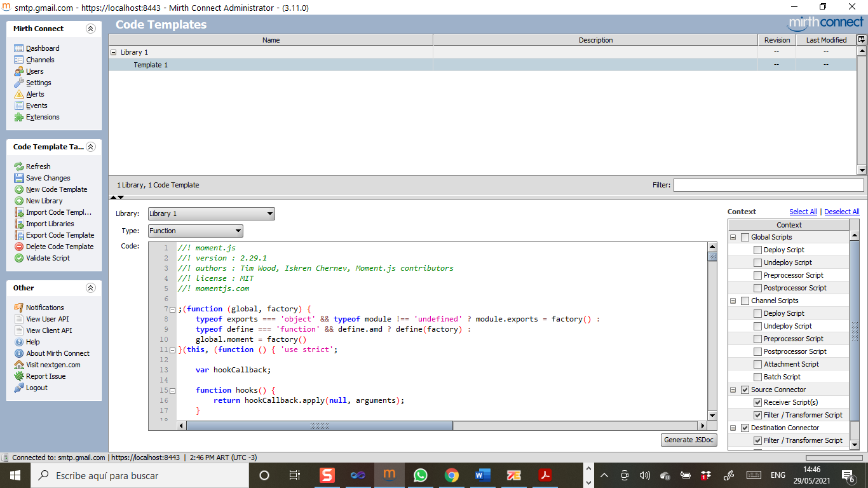868x488 pixels.
Task: Click Visit nextgen.com home icon
Action: click(19, 365)
